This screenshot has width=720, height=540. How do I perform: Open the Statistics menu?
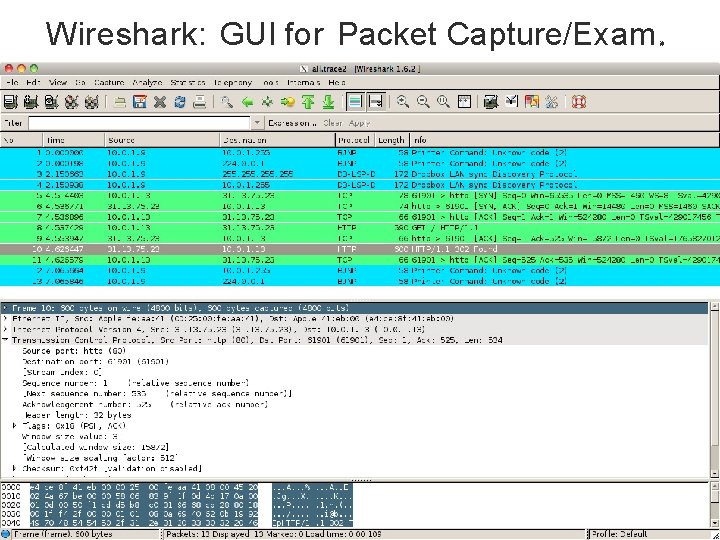[x=188, y=83]
